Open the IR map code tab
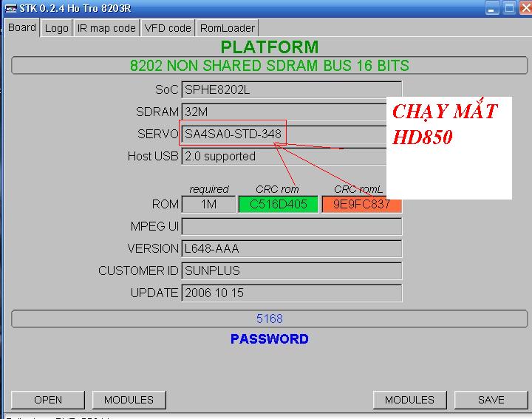The height and width of the screenshot is (419, 532). pos(106,28)
